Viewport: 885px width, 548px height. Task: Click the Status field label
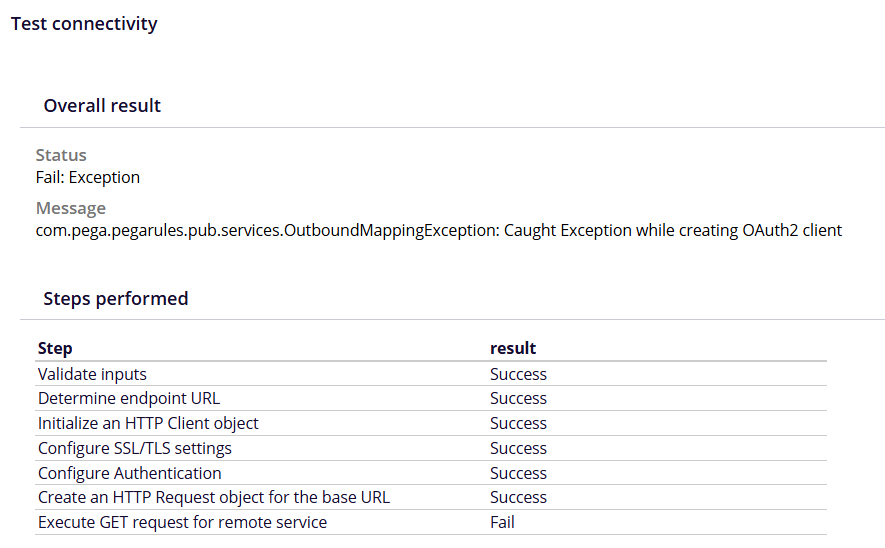[x=61, y=155]
